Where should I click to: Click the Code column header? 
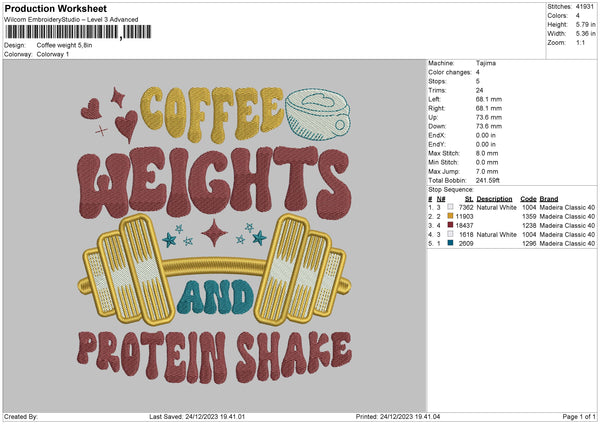pyautogui.click(x=529, y=198)
